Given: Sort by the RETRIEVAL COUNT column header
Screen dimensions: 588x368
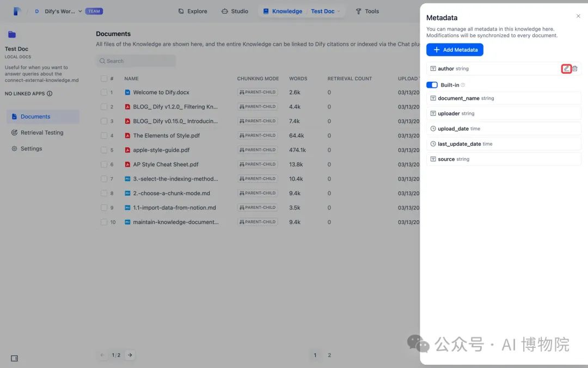Looking at the screenshot, I should pyautogui.click(x=350, y=79).
